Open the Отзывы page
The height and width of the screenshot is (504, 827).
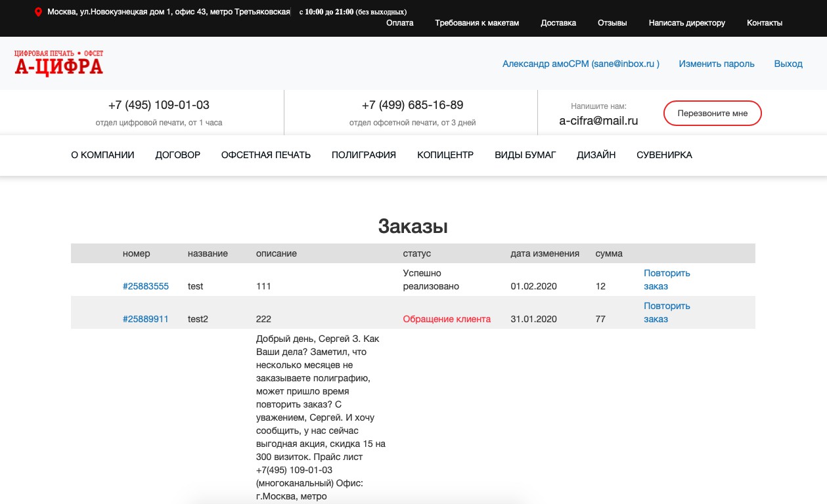point(612,22)
